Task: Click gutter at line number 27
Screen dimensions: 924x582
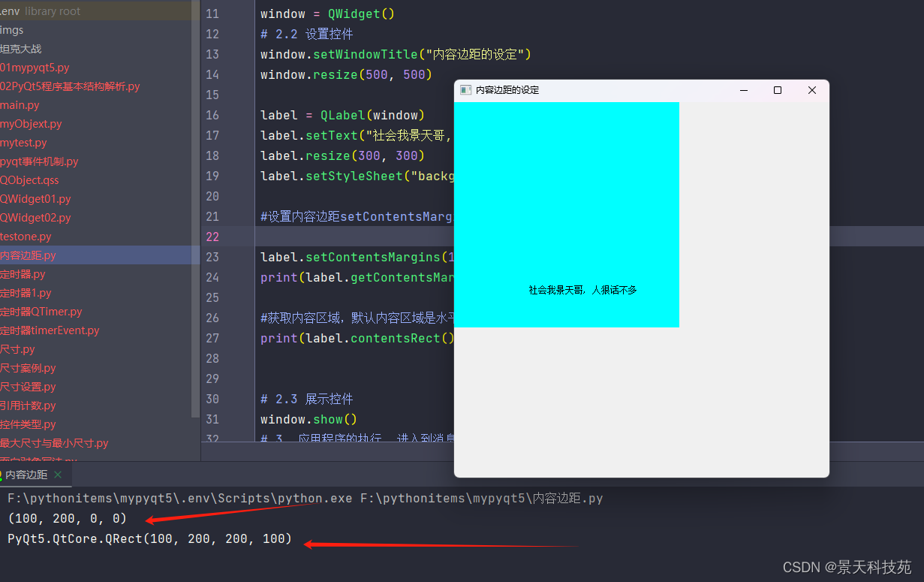Action: click(212, 338)
